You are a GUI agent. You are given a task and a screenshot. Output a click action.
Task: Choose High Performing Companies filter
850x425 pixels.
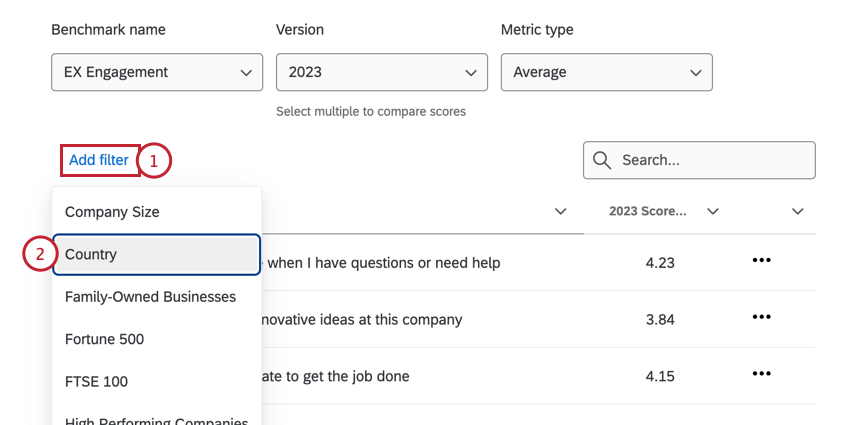pyautogui.click(x=156, y=420)
